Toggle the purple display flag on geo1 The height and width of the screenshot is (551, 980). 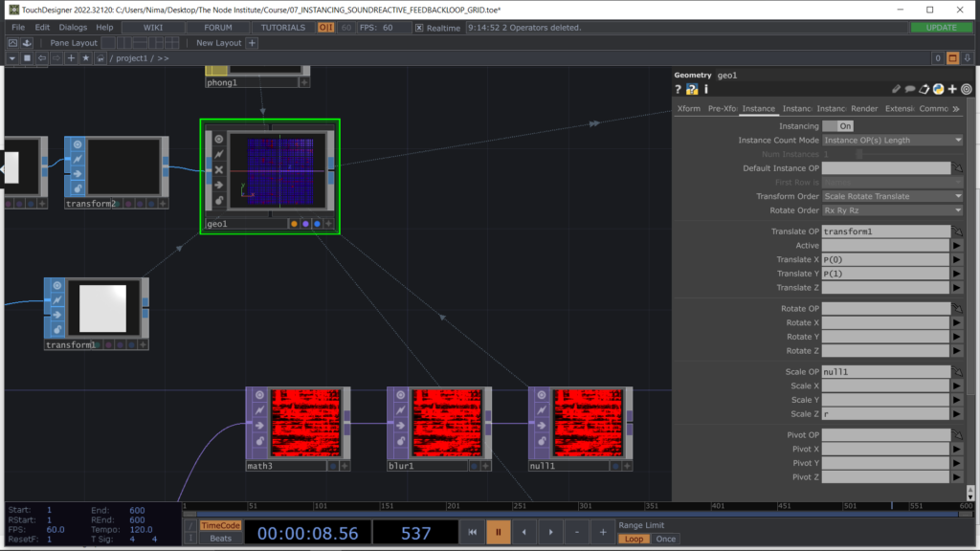tap(305, 224)
